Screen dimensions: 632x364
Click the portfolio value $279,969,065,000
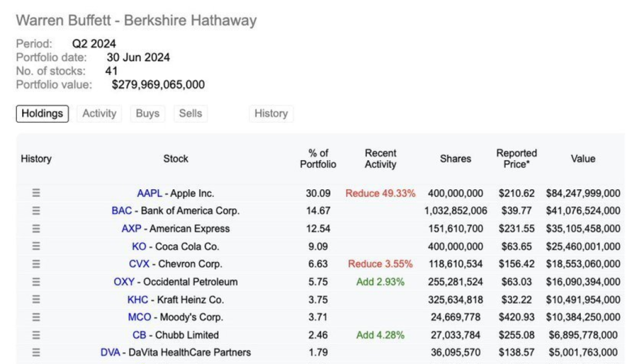(158, 85)
